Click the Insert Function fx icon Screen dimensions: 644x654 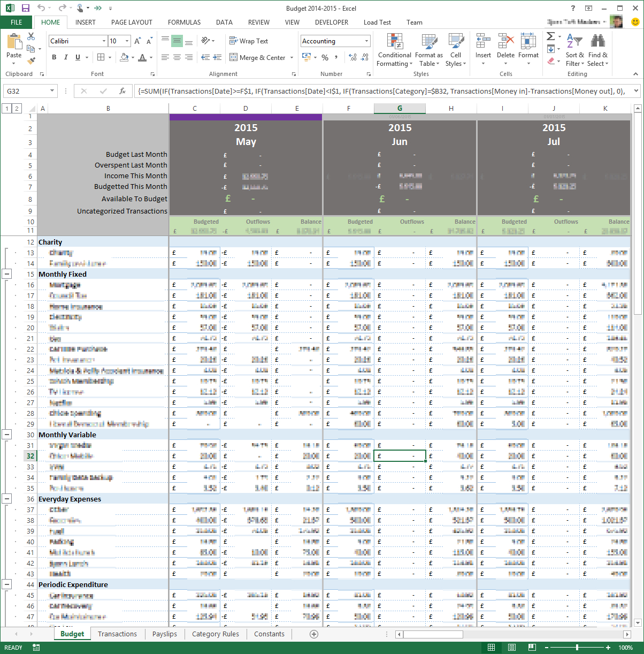[122, 91]
